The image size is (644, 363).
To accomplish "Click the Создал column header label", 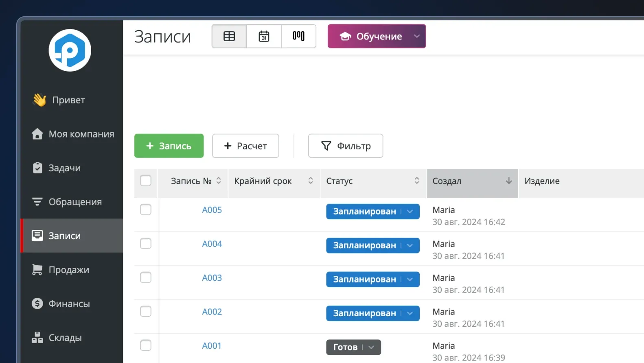I will (x=447, y=181).
